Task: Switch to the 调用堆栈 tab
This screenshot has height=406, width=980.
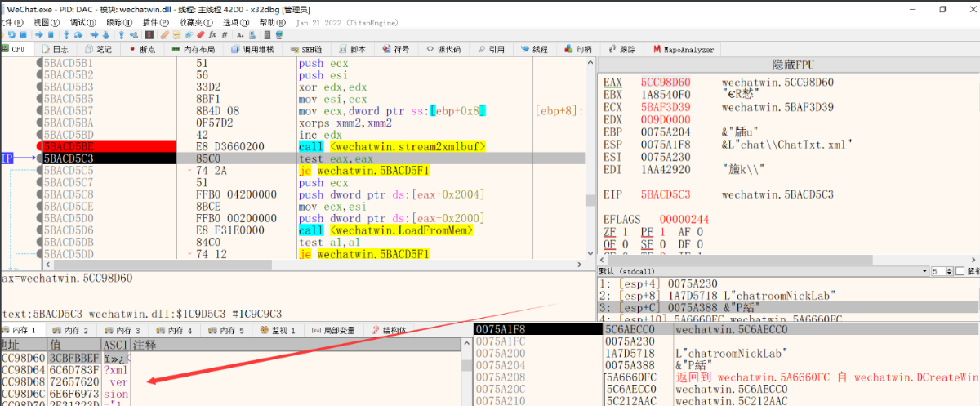Action: click(x=252, y=49)
